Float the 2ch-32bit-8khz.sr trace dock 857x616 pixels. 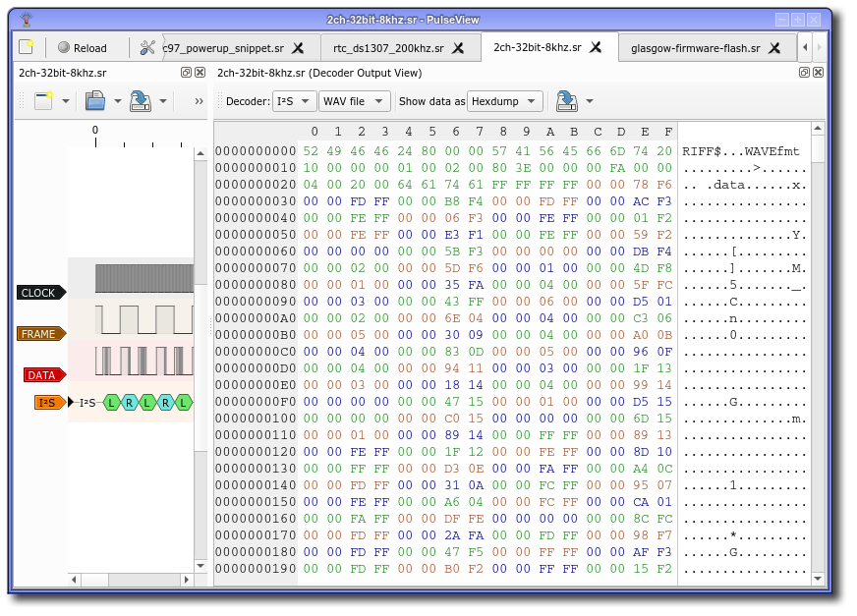186,72
